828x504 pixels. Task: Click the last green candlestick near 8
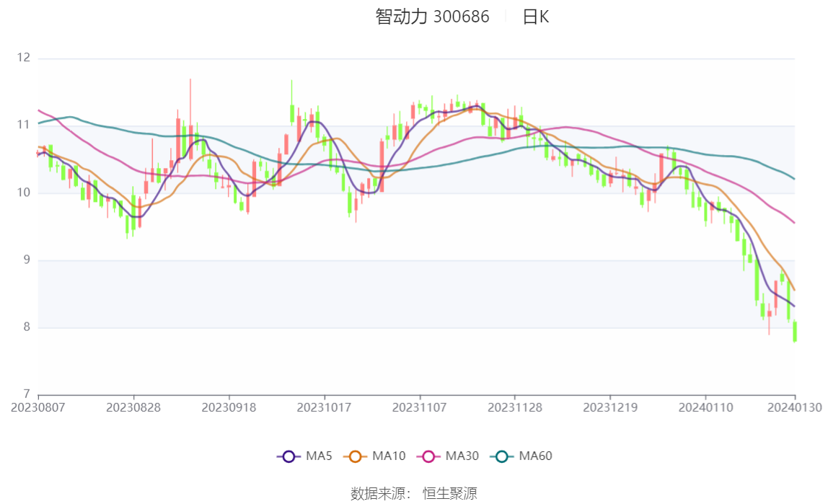click(795, 332)
